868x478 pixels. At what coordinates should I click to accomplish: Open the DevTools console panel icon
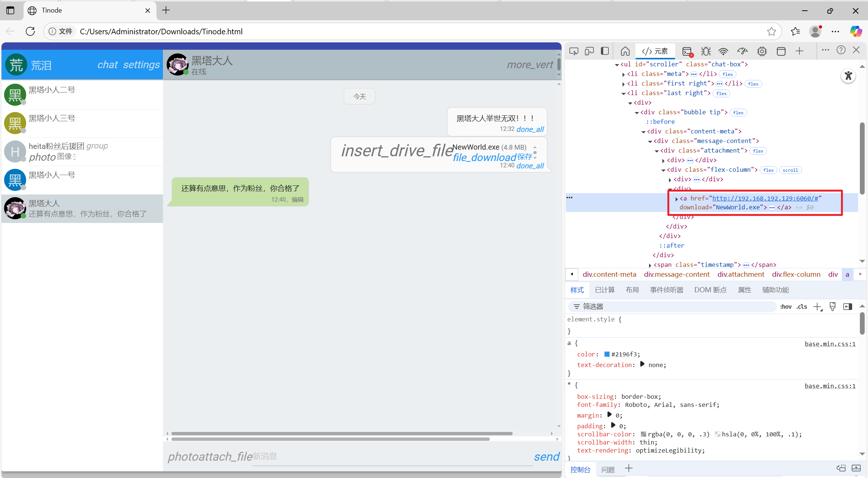(x=687, y=51)
